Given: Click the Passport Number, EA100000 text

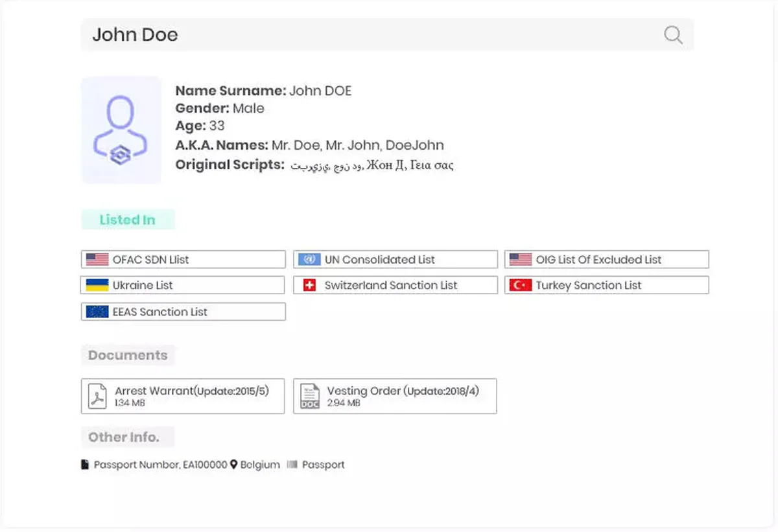Looking at the screenshot, I should point(161,465).
